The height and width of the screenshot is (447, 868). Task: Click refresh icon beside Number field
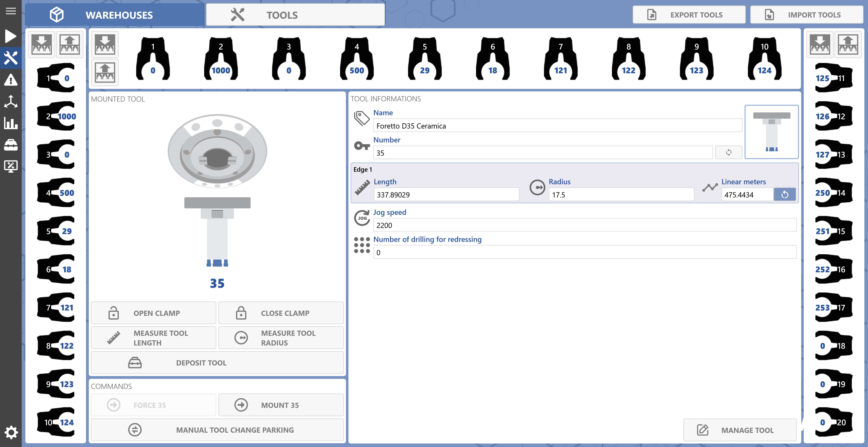pos(729,152)
